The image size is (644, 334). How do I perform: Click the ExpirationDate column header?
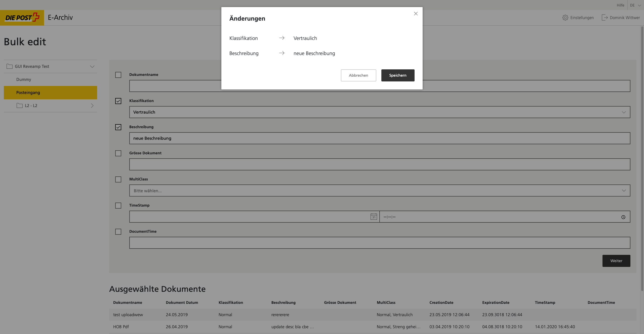point(496,303)
